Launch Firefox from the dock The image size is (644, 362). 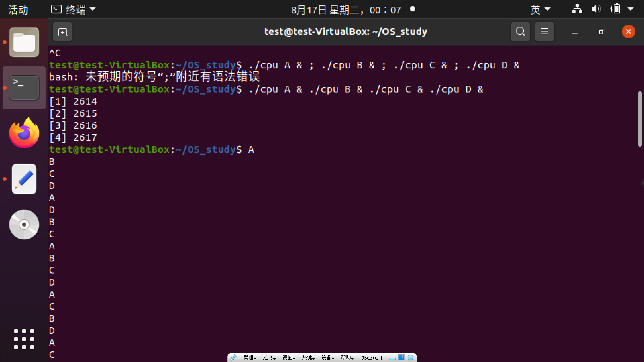click(x=24, y=133)
